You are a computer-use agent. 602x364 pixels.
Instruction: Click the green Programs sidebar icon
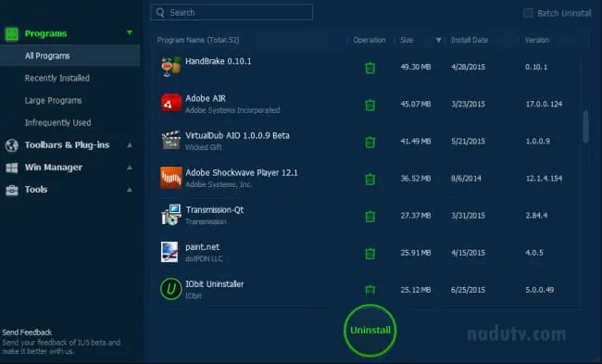(11, 33)
